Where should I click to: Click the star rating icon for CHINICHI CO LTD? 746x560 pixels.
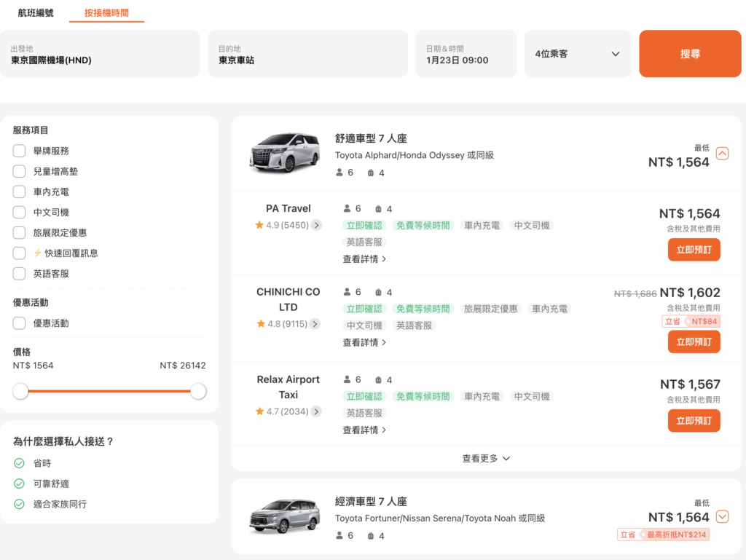point(261,324)
